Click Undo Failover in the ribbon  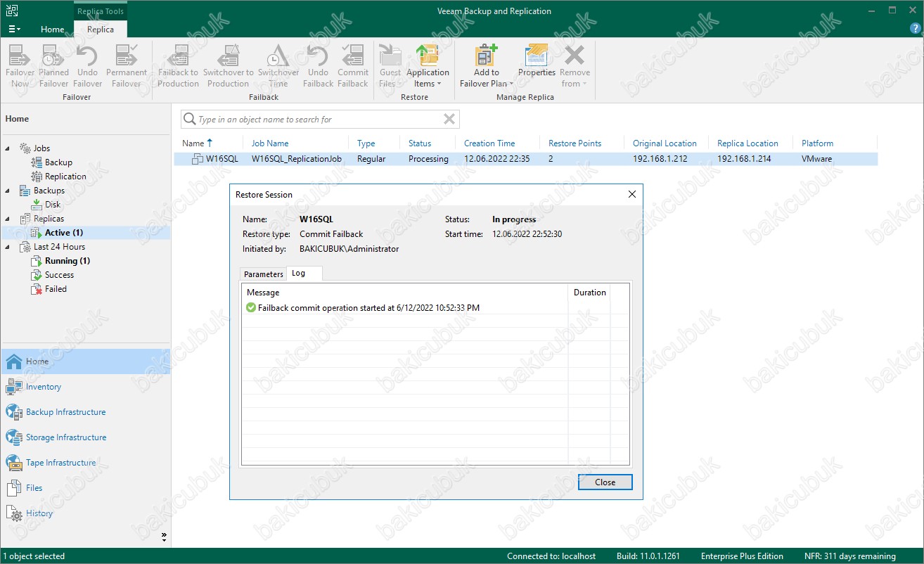[x=87, y=66]
